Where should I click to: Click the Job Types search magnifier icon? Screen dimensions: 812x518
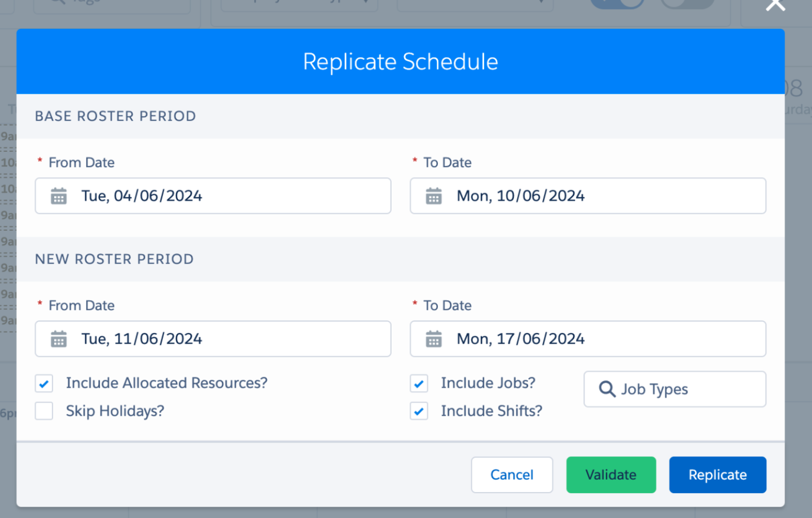607,389
